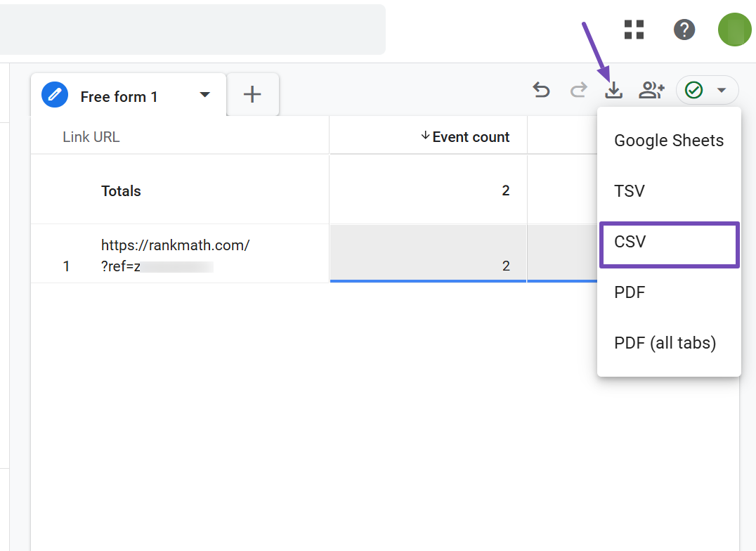Expand the Free form 1 tab dropdown
This screenshot has width=756, height=551.
pos(204,95)
